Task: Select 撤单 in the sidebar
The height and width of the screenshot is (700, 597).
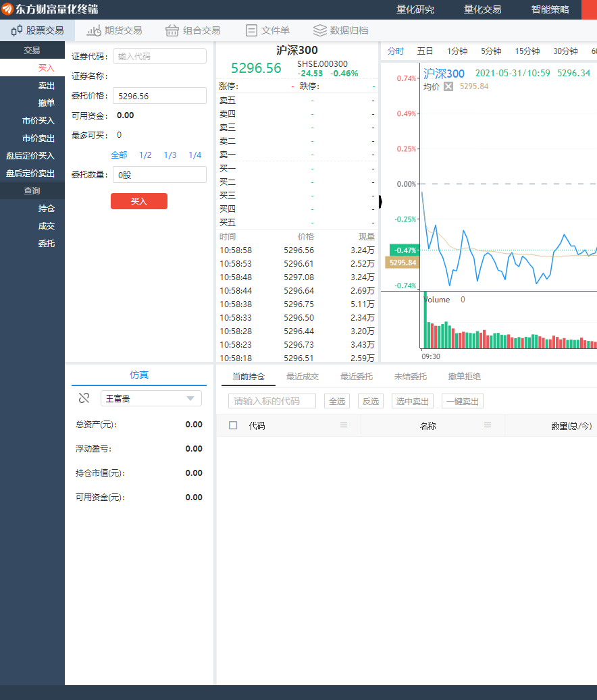Action: click(32, 103)
